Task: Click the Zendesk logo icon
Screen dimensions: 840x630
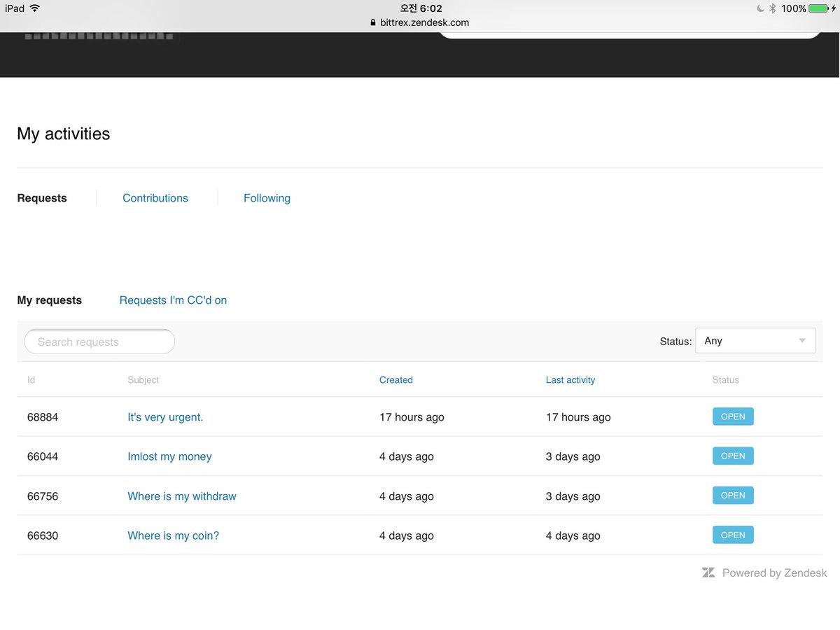Action: [708, 573]
